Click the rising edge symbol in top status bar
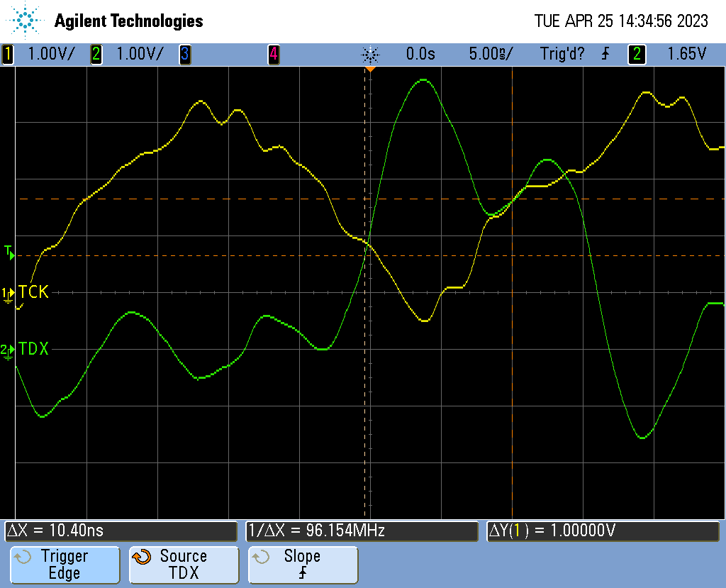Screen dimensions: 726x588 [x=605, y=54]
